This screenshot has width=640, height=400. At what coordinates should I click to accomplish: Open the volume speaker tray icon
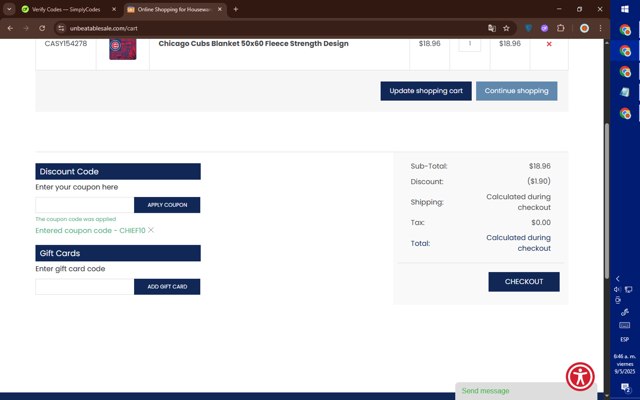tap(617, 289)
